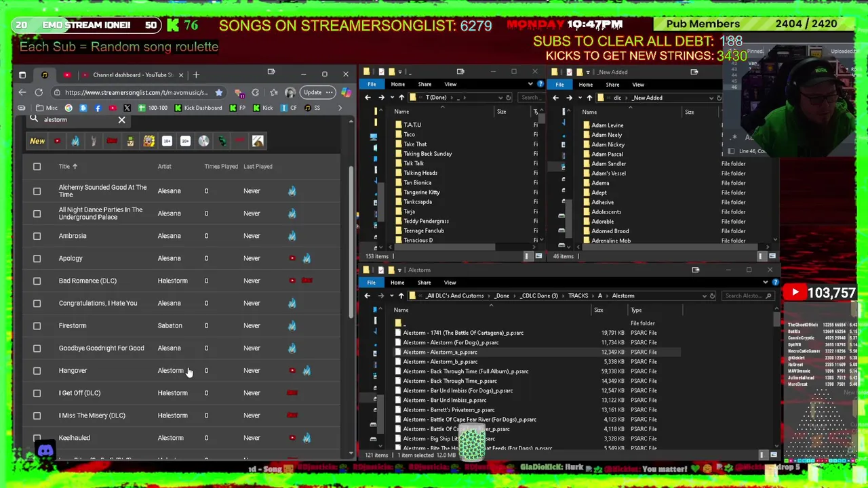Check the I Get Off (DLC) row
Screen dimensions: 868x488
click(37, 393)
